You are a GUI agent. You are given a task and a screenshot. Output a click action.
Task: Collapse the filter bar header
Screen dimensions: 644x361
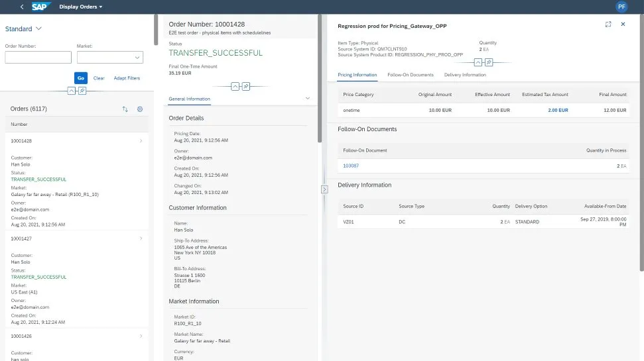coord(72,91)
